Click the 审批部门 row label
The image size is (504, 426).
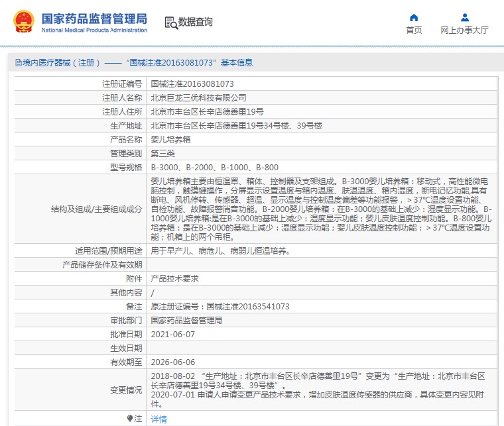(126, 321)
